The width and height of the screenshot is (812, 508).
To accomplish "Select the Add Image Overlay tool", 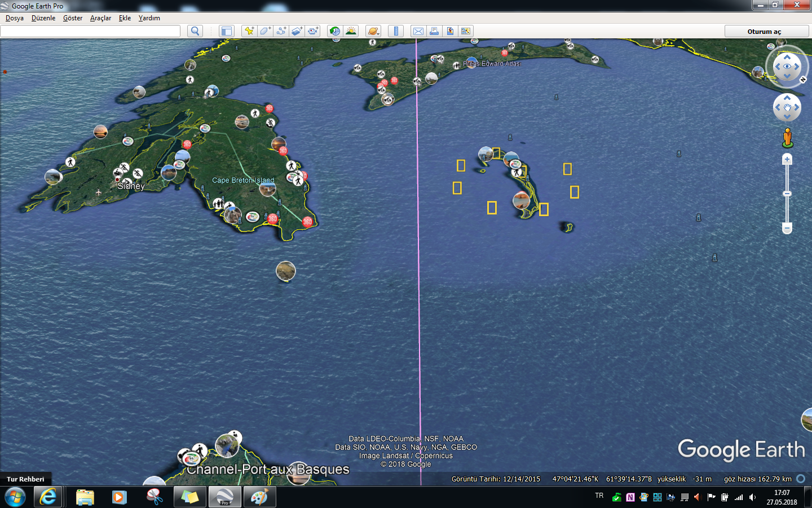I will [297, 31].
